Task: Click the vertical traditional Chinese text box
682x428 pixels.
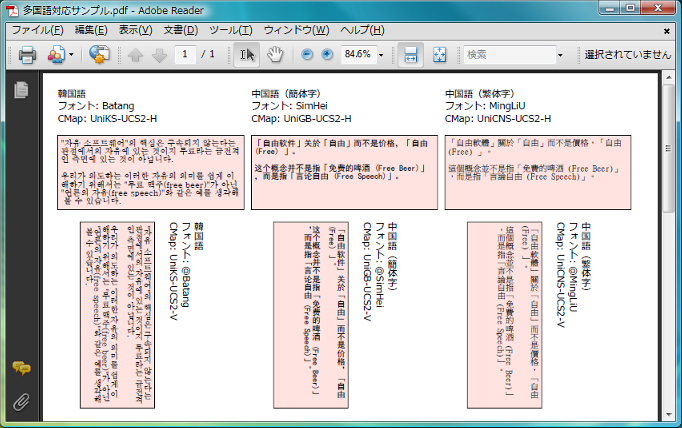Action: coord(505,315)
